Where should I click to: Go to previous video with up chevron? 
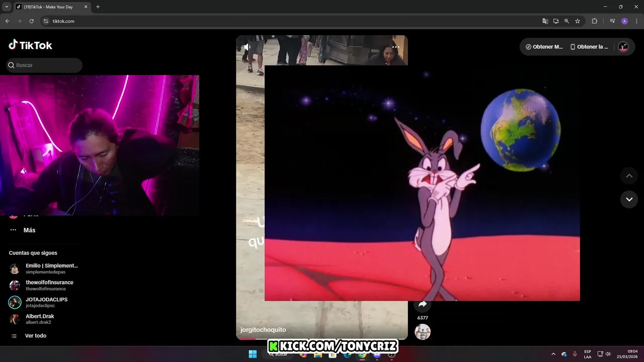point(629,176)
